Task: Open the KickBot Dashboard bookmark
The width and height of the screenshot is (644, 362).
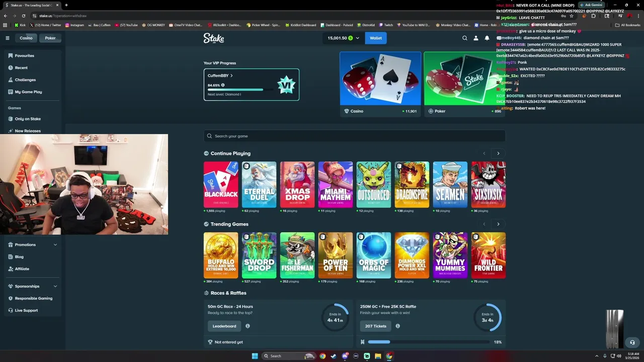Action: pos(300,25)
